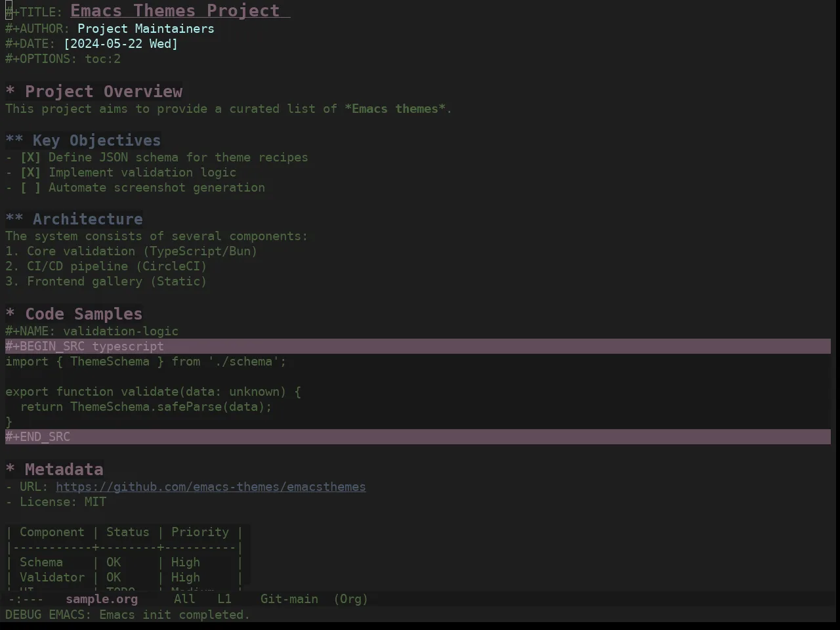
Task: Click the Priority table column header cell
Action: [200, 532]
